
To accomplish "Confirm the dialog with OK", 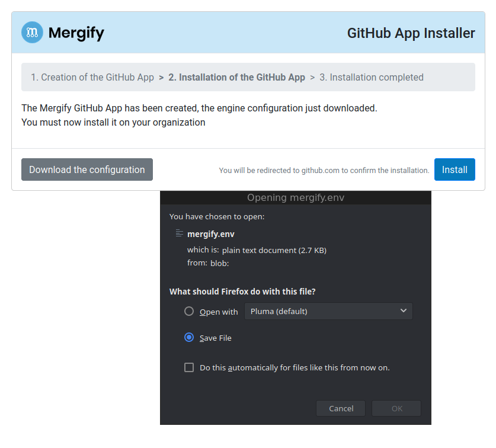I will click(396, 408).
